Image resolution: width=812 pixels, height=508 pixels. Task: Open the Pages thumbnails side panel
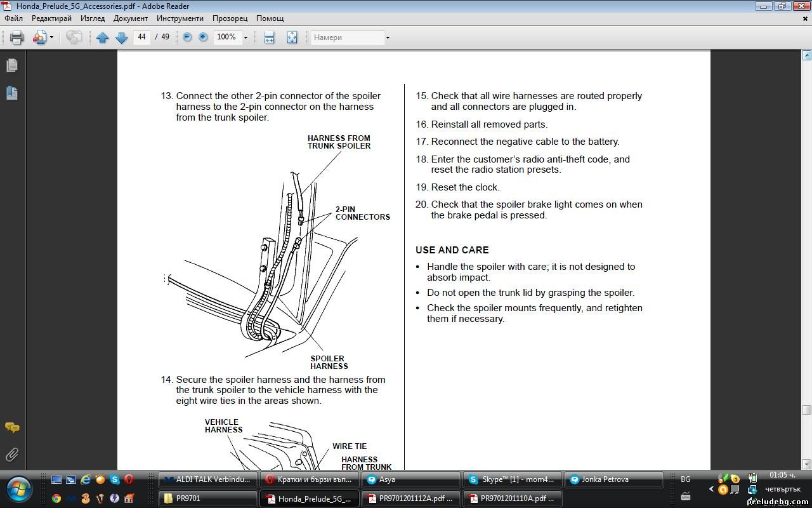point(11,65)
